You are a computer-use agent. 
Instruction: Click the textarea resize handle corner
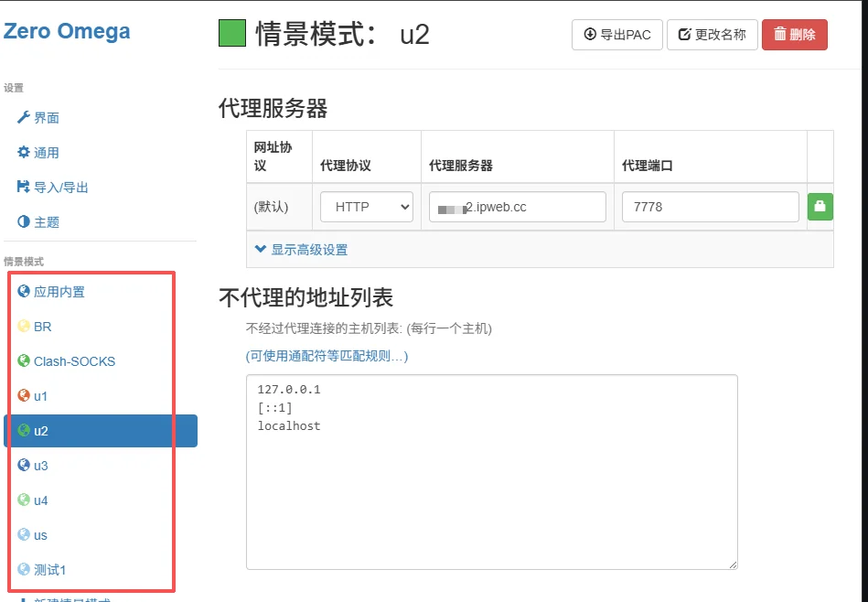coord(733,564)
